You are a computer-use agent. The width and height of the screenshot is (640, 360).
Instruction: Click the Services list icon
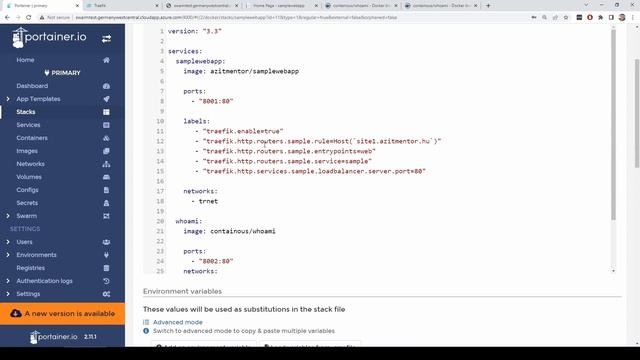pos(106,125)
